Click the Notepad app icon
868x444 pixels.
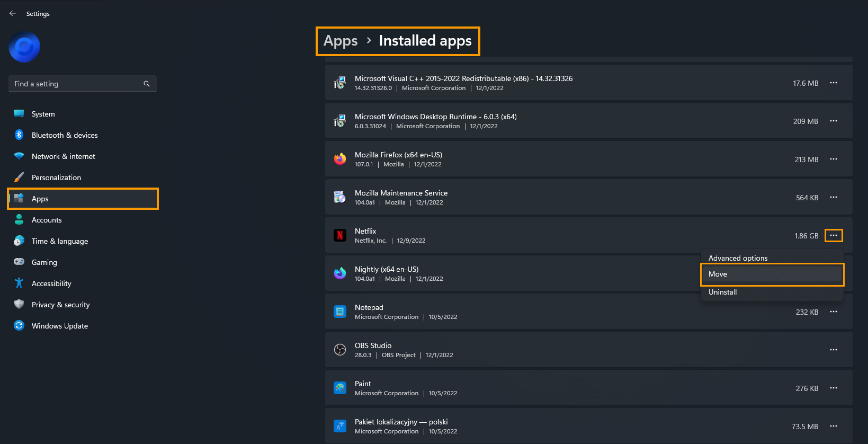pyautogui.click(x=340, y=312)
